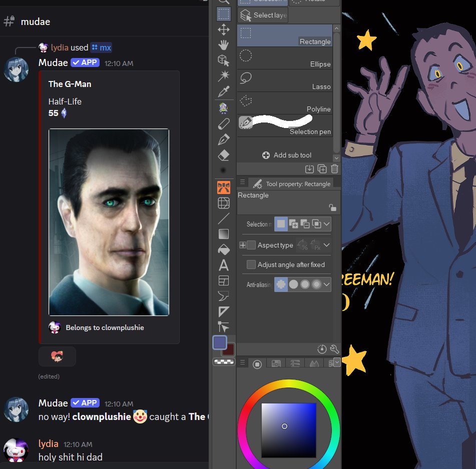Click the trash icon to delete sub tool
476x469 pixels.
[x=334, y=168]
